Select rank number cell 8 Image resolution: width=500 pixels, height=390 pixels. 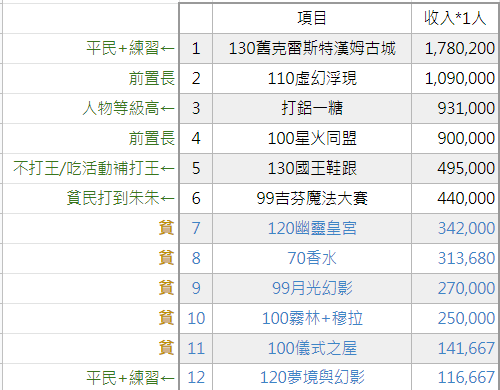click(x=196, y=258)
